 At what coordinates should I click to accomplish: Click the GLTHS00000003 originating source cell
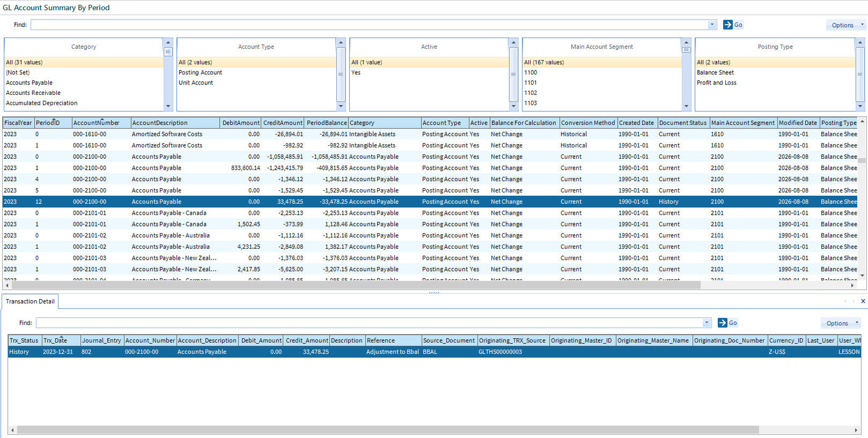tap(513, 352)
